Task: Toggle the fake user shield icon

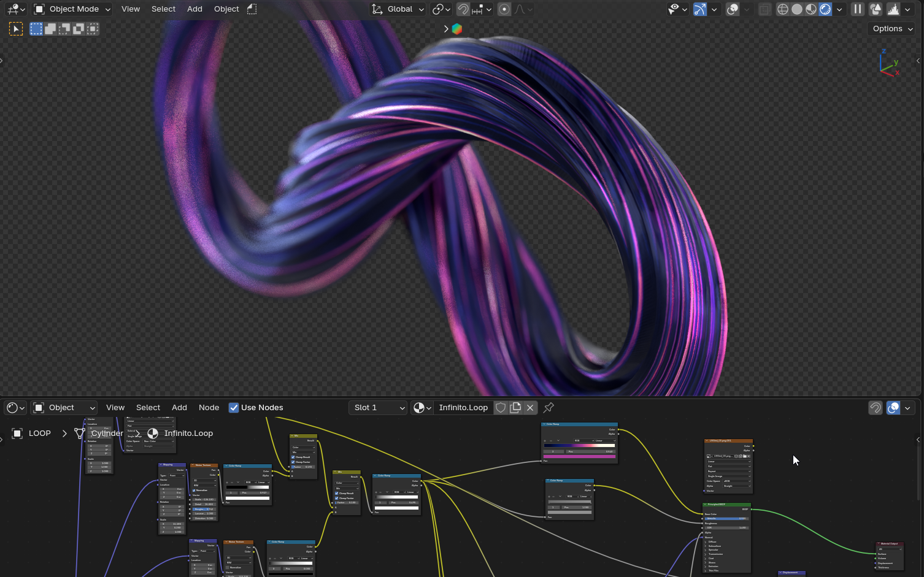Action: [501, 408]
